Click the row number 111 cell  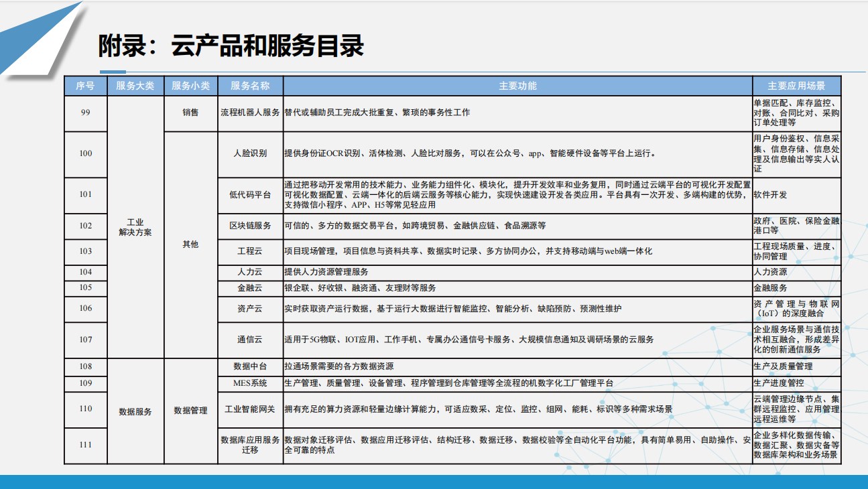[x=85, y=445]
